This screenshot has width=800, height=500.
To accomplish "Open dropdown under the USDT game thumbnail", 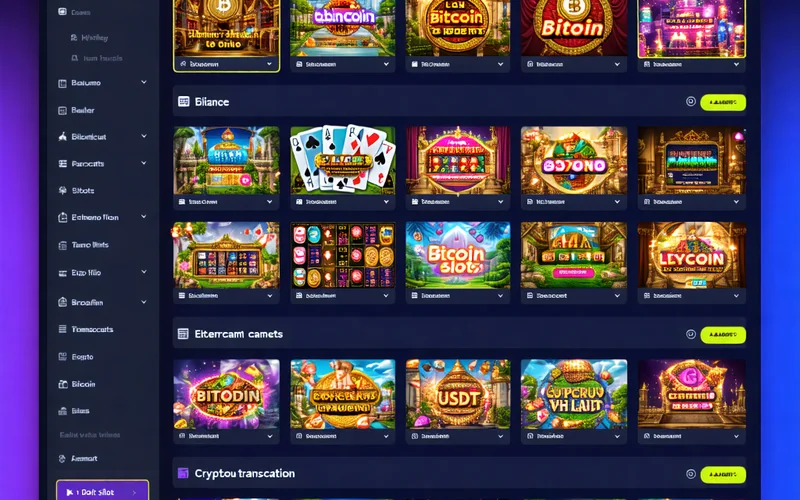I will [x=501, y=436].
